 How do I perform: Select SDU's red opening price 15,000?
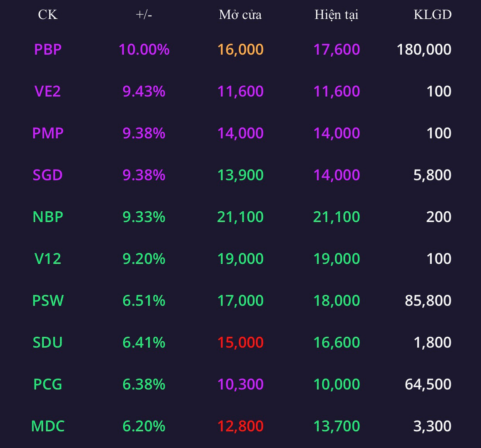point(240,343)
